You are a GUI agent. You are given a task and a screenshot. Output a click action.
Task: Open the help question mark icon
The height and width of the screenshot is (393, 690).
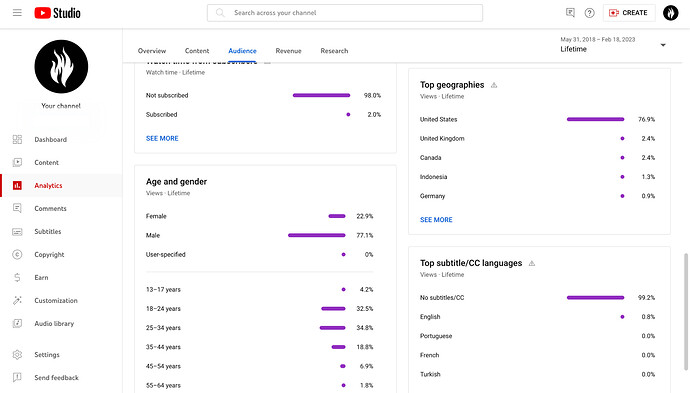click(589, 13)
